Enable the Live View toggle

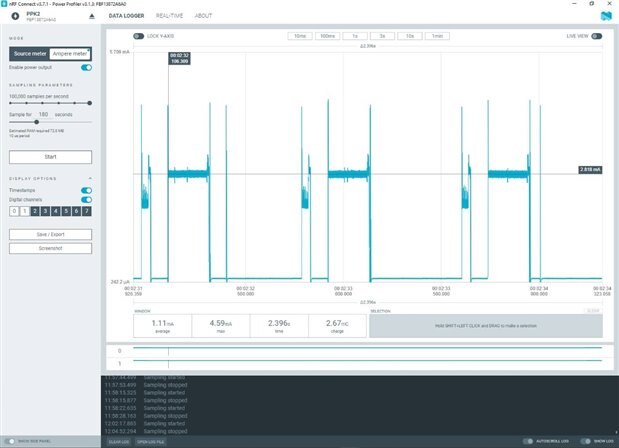point(597,36)
